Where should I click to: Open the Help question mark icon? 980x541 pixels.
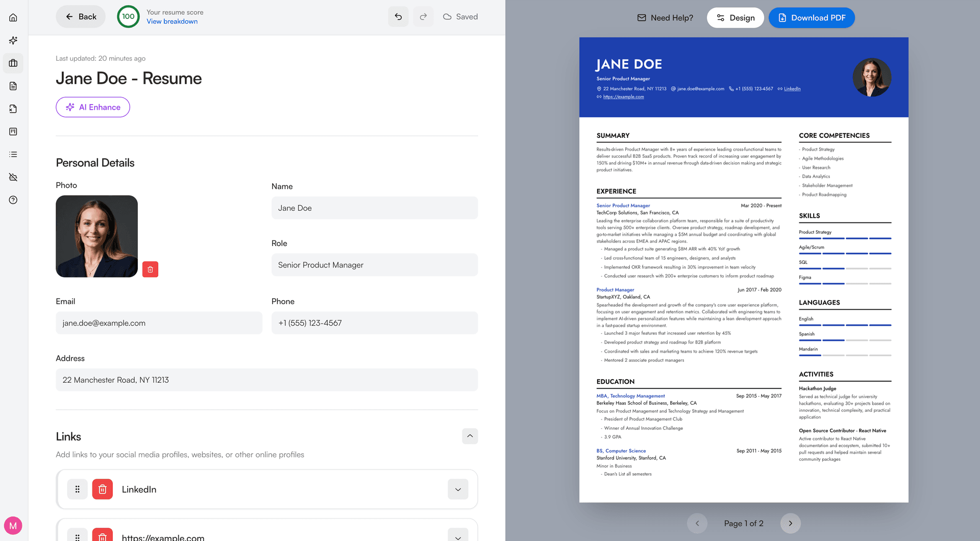[13, 200]
